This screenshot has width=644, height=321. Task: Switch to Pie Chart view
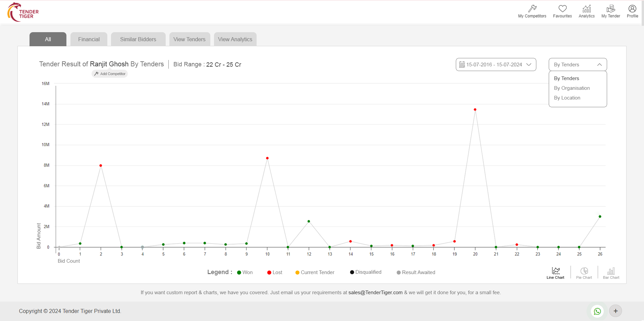click(584, 273)
